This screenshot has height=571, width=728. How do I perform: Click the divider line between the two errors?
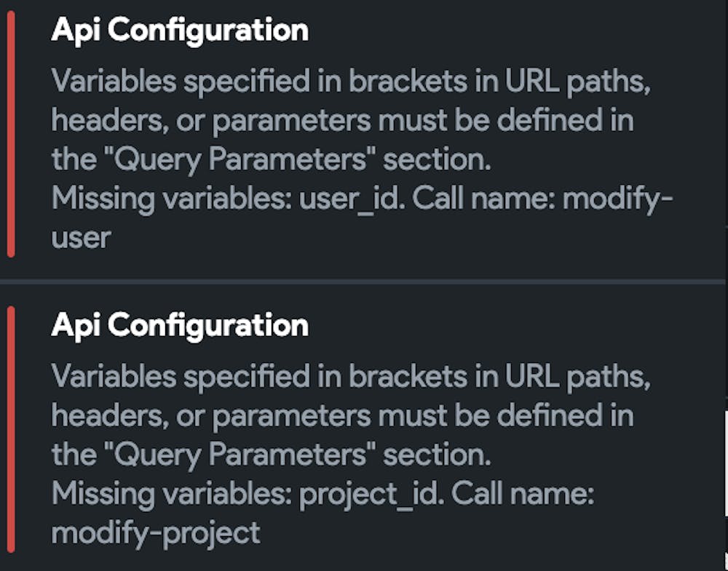click(x=364, y=281)
